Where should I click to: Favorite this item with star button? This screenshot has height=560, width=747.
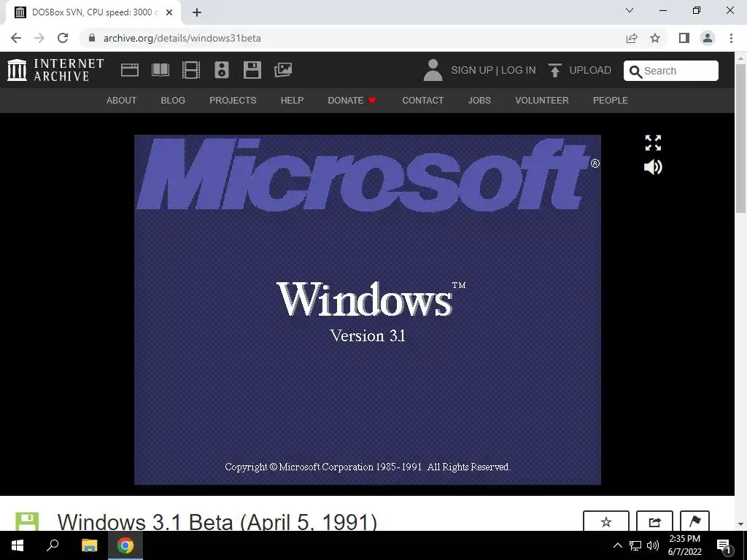click(606, 521)
